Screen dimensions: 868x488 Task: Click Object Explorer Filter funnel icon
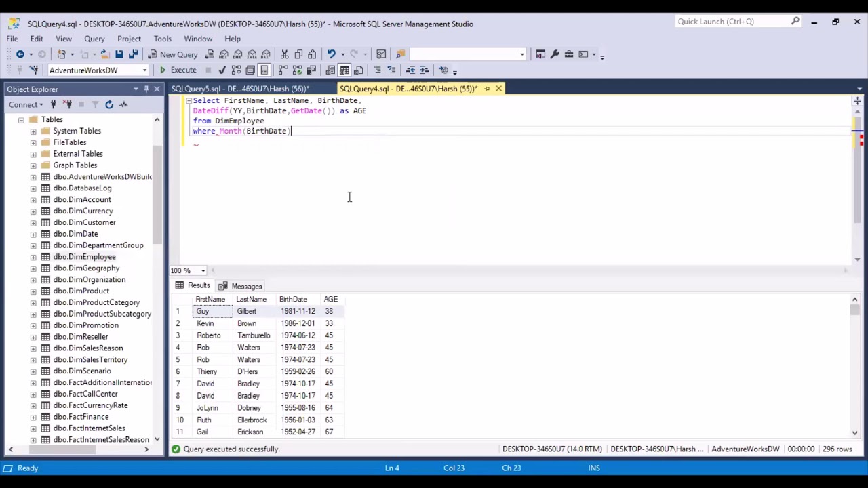95,104
